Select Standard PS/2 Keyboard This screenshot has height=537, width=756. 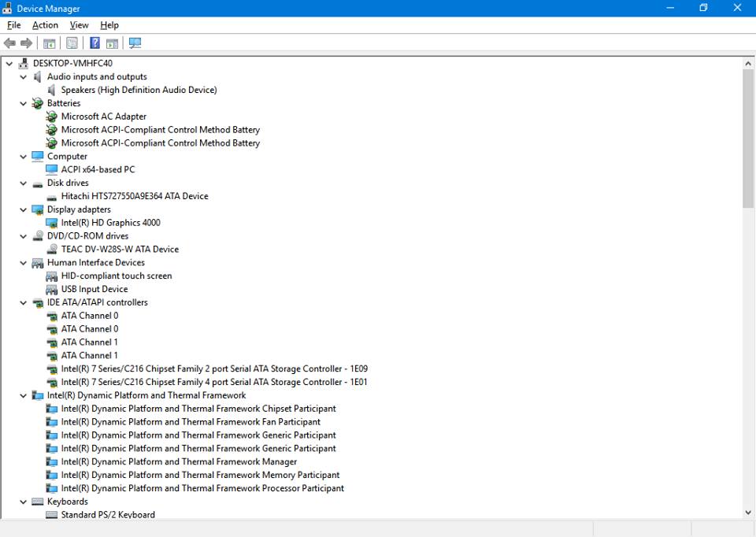[108, 515]
